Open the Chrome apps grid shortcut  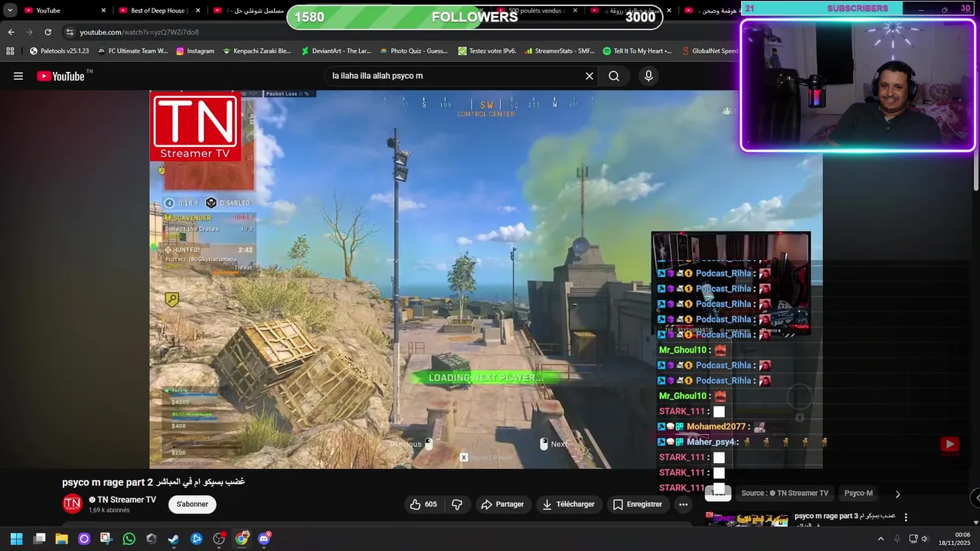pos(10,51)
